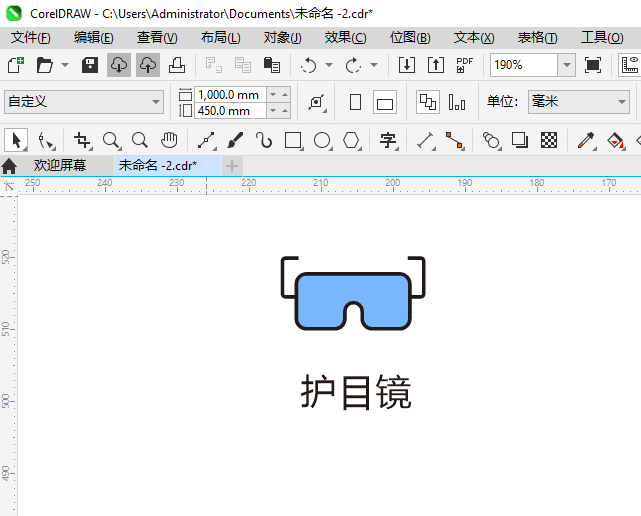The width and height of the screenshot is (641, 516).
Task: Select the Drop Shadow tool
Action: pyautogui.click(x=520, y=141)
